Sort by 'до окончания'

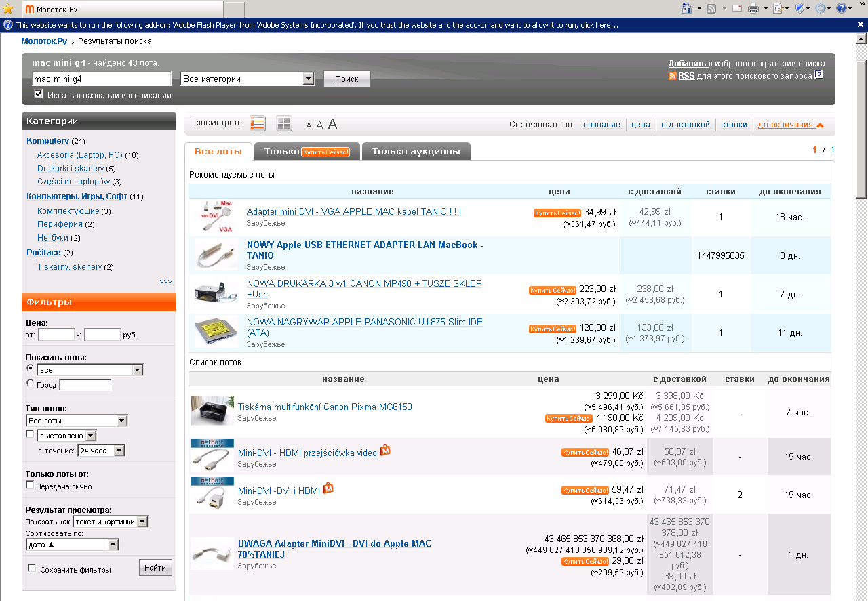(791, 125)
